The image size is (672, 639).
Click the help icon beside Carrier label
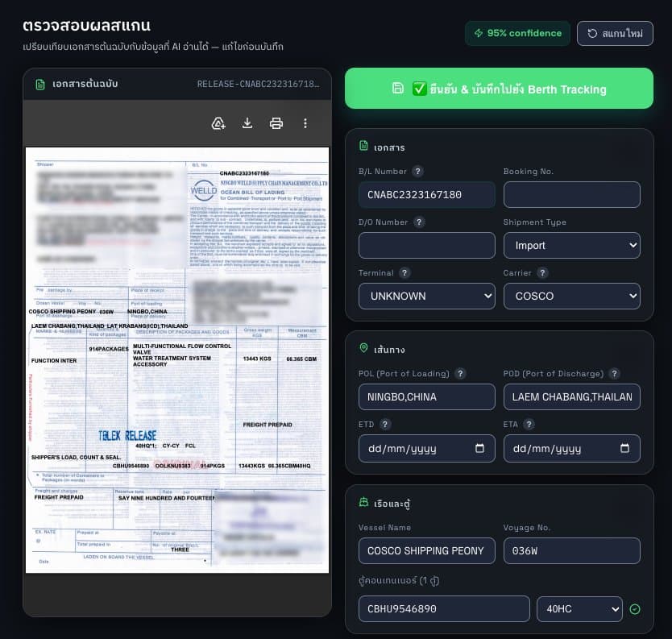pyautogui.click(x=542, y=272)
